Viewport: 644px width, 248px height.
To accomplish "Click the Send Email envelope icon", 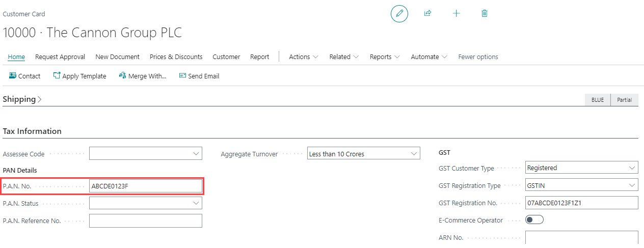I will 182,76.
